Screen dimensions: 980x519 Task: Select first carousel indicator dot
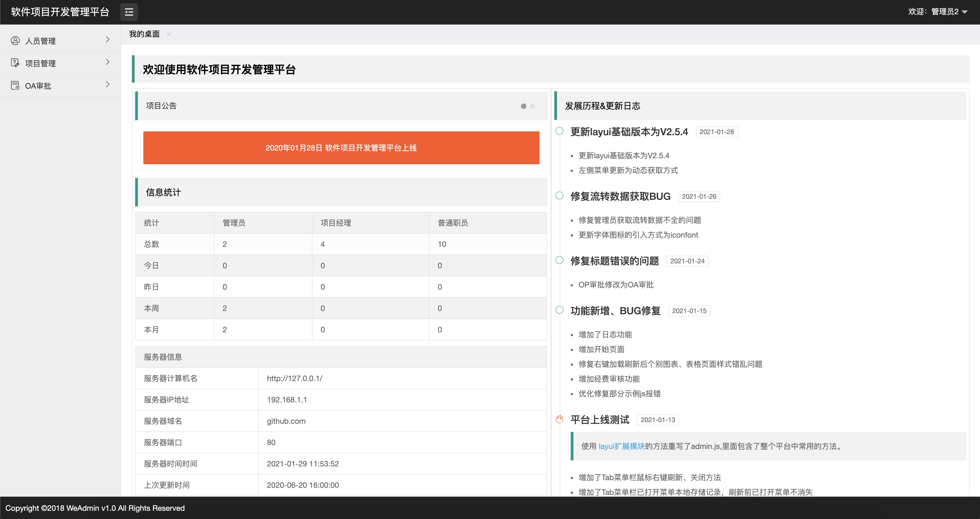coord(523,106)
